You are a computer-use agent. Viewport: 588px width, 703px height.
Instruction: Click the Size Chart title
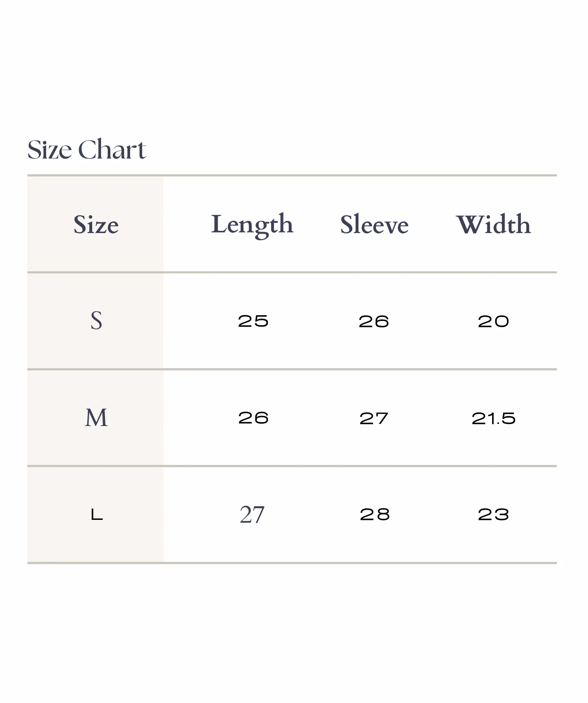[x=87, y=149]
